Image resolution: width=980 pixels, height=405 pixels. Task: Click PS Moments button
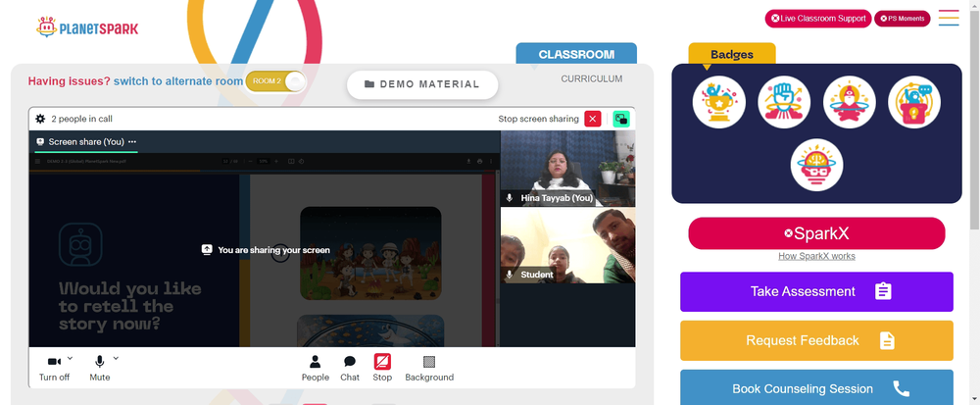pos(902,18)
